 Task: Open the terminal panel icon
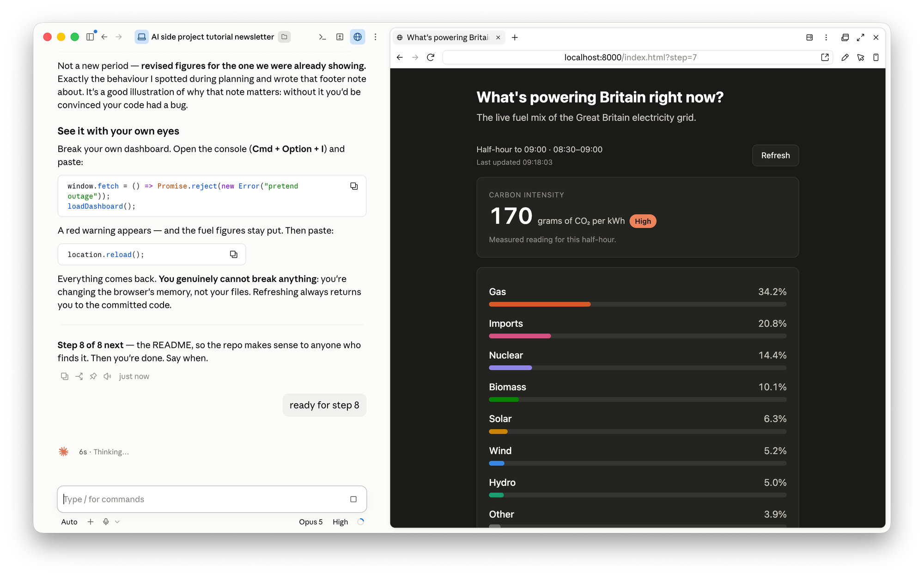pyautogui.click(x=322, y=37)
